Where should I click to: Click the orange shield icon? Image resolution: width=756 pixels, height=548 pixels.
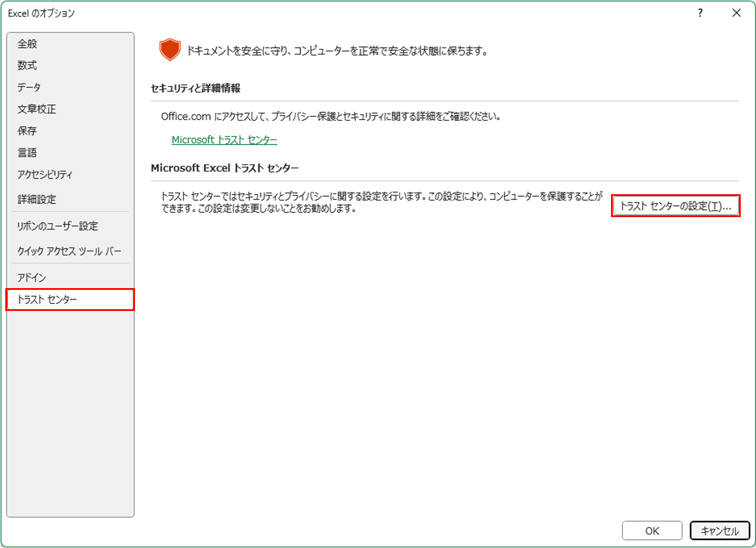pyautogui.click(x=170, y=50)
